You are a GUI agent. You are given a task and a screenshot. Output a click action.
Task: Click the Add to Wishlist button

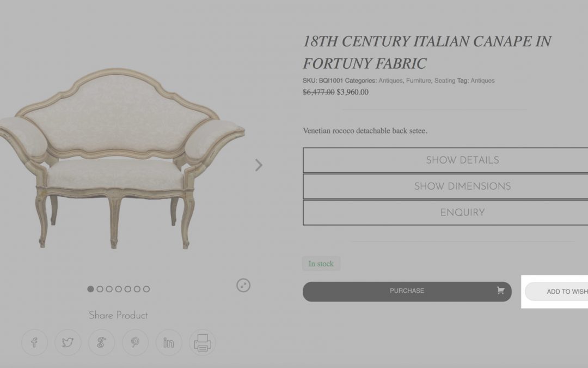556,292
